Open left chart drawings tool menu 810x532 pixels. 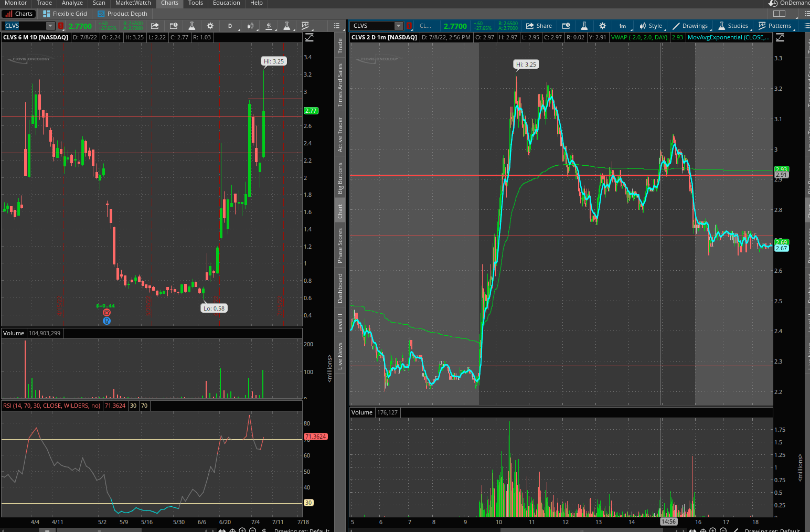(269, 26)
